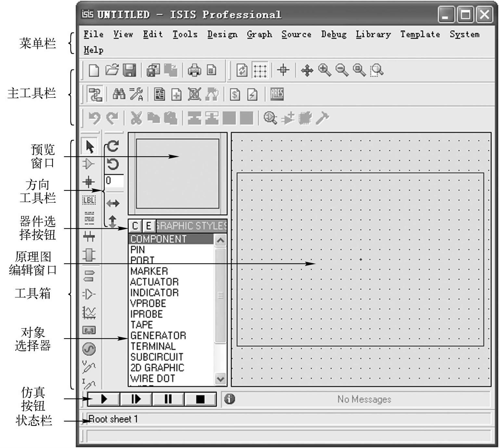The height and width of the screenshot is (448, 499).
Task: Toggle the wire auto-router button
Action: [x=95, y=95]
